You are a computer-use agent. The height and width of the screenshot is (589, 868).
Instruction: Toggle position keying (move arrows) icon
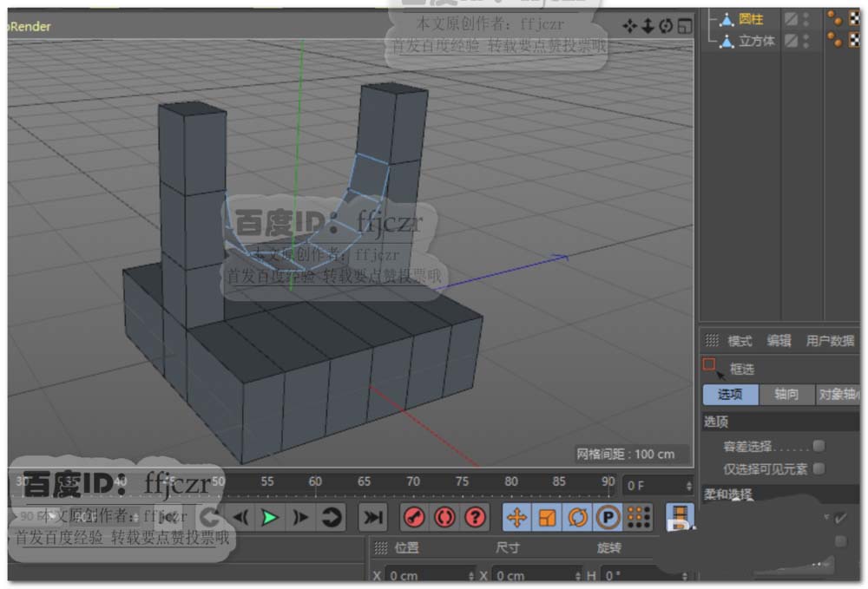pos(516,518)
